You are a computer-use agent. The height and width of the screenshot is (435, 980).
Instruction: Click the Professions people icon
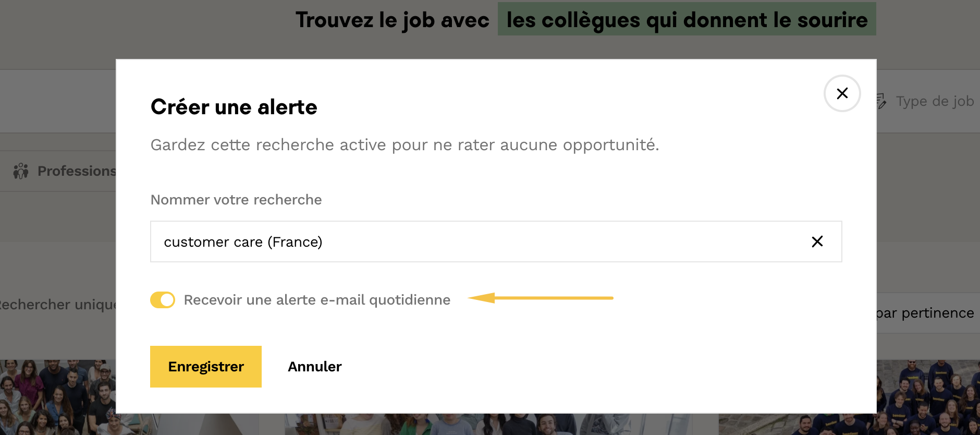(x=21, y=171)
